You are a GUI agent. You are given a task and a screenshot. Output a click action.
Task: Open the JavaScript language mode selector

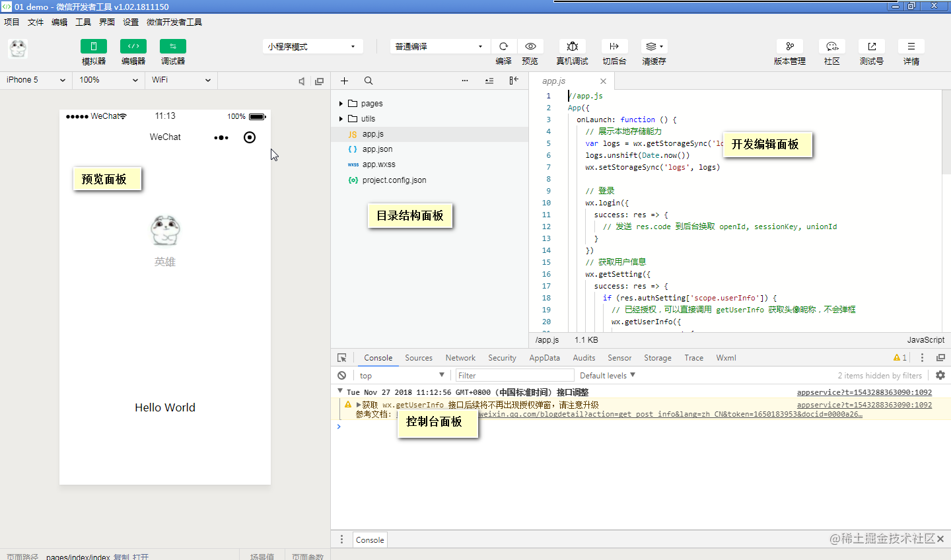[926, 339]
